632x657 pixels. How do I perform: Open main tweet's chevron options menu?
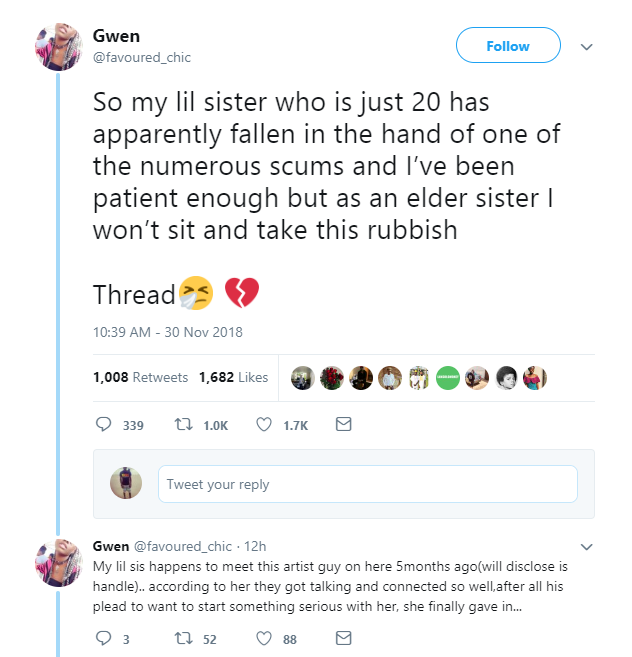point(587,47)
